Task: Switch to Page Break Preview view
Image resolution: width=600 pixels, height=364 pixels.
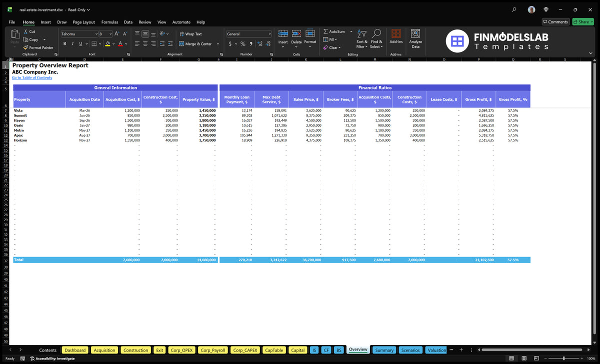Action: point(535,359)
